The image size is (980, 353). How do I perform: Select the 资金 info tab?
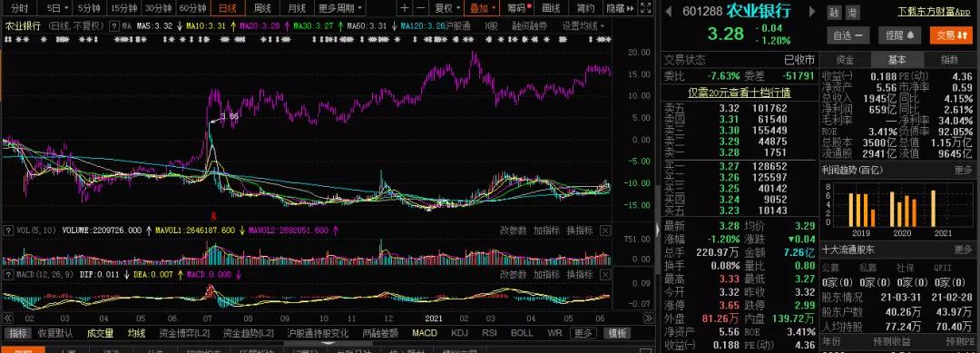(846, 60)
